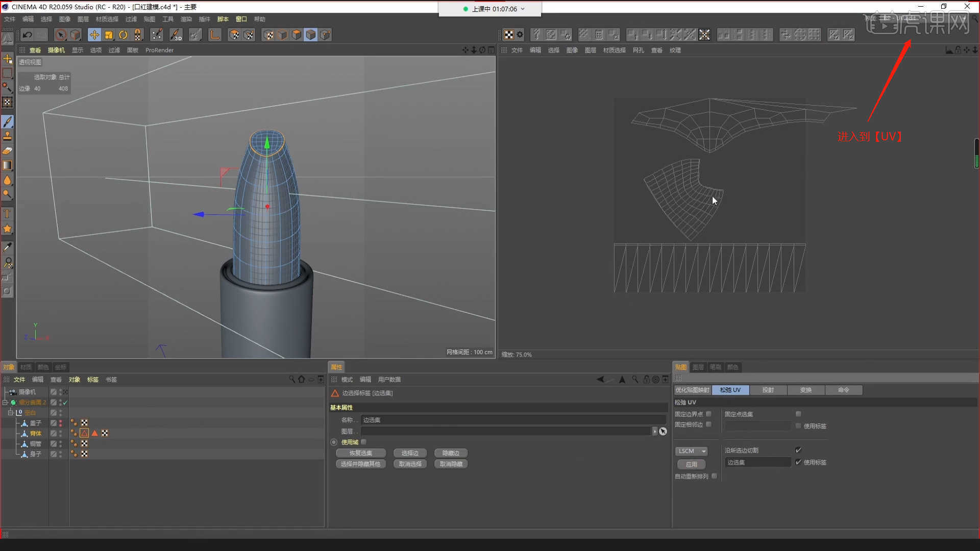This screenshot has width=980, height=551.
Task: Activate the Rotate tool
Action: pyautogui.click(x=123, y=35)
